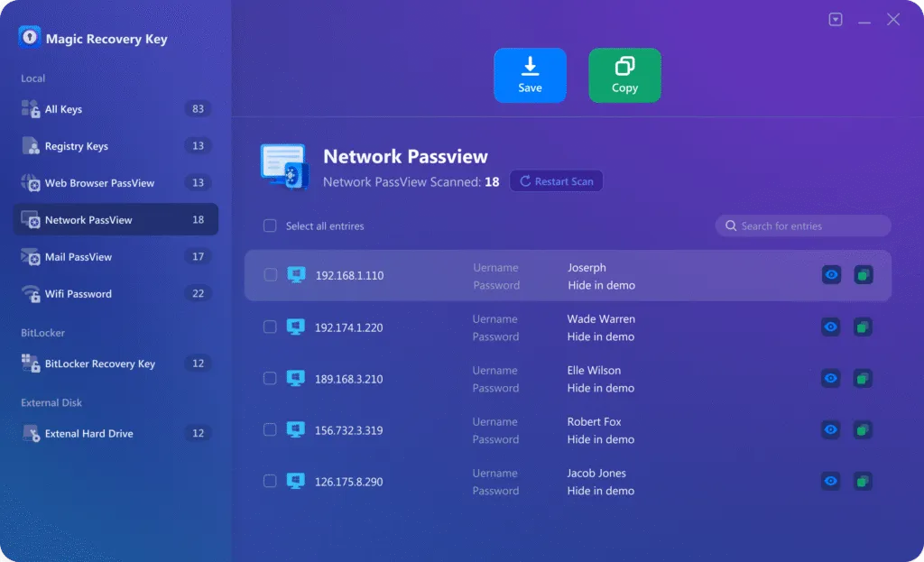The image size is (924, 562).
Task: Select the Network PassView category
Action: click(115, 220)
